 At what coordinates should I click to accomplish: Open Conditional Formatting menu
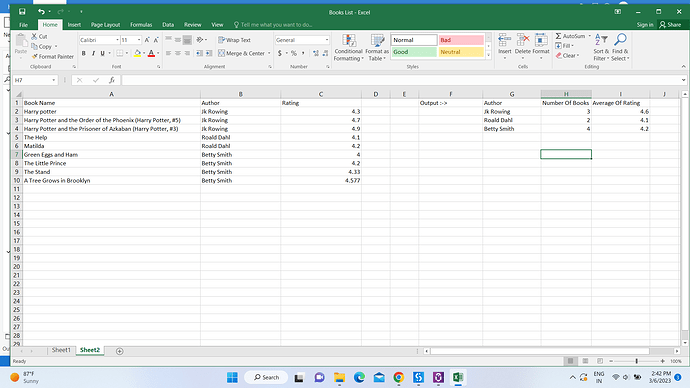click(349, 48)
